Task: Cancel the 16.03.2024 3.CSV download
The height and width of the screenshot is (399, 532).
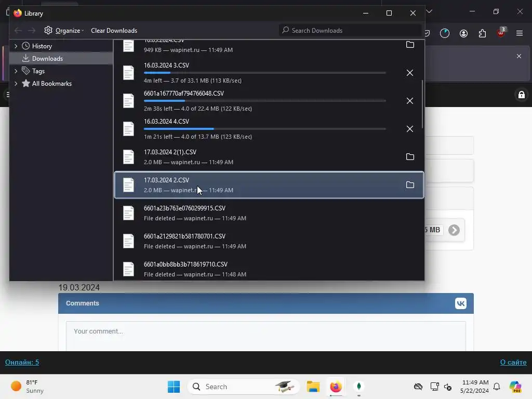Action: (410, 73)
